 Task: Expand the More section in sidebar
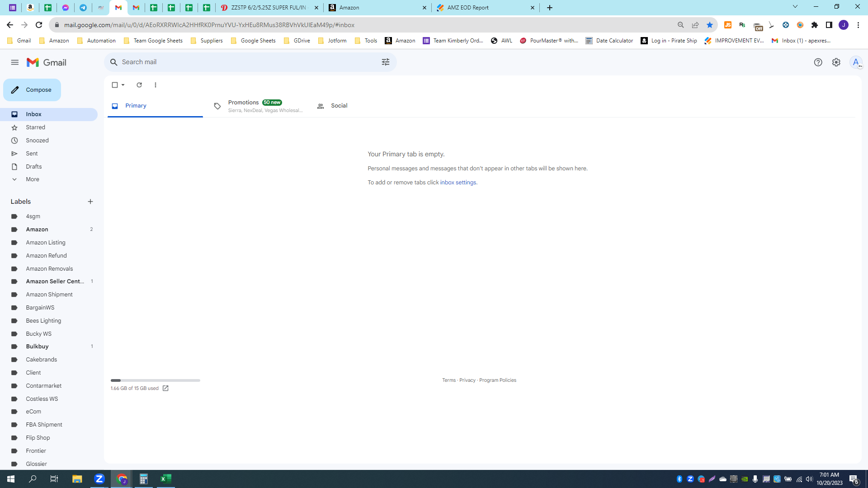[x=49, y=179]
